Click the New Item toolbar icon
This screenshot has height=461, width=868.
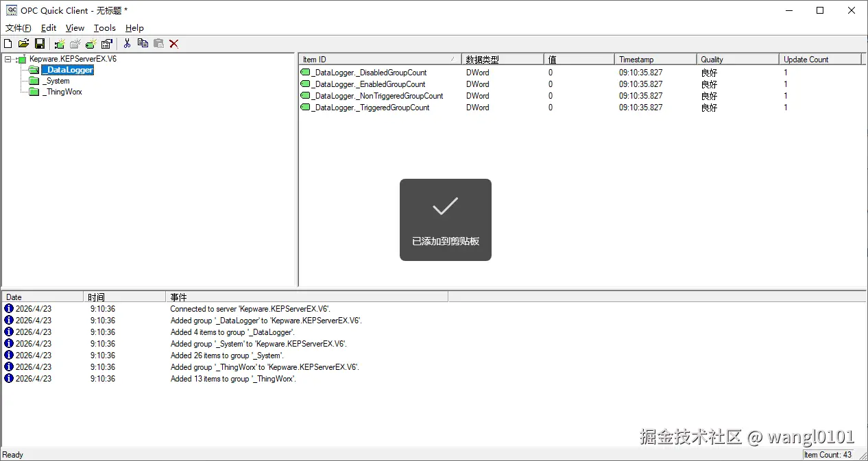[91, 44]
